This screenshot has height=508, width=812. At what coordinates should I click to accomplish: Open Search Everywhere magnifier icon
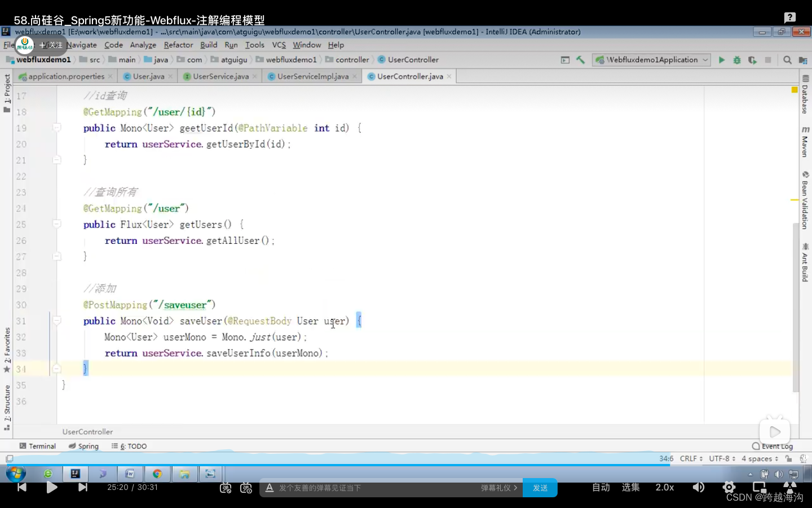pyautogui.click(x=787, y=60)
